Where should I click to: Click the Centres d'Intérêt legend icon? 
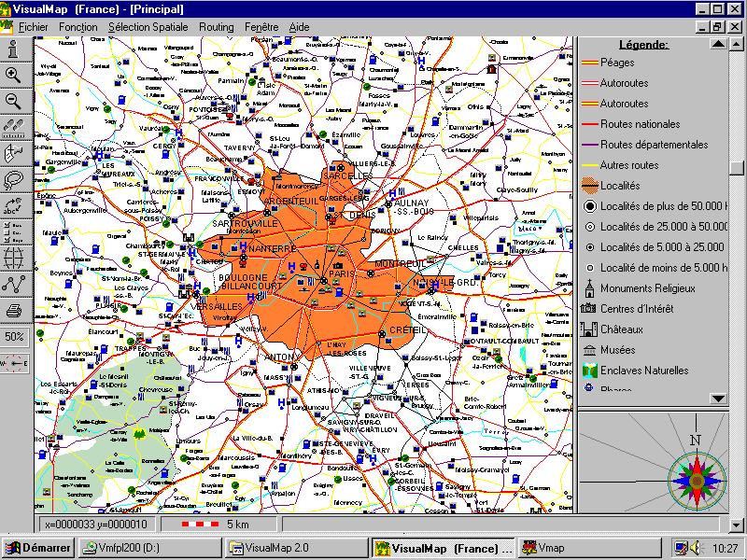[589, 309]
